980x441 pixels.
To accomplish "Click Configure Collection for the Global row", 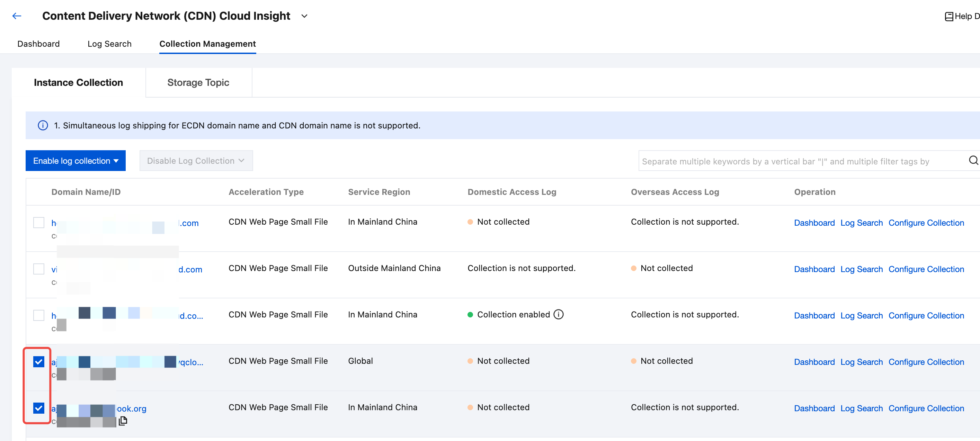I will [926, 362].
